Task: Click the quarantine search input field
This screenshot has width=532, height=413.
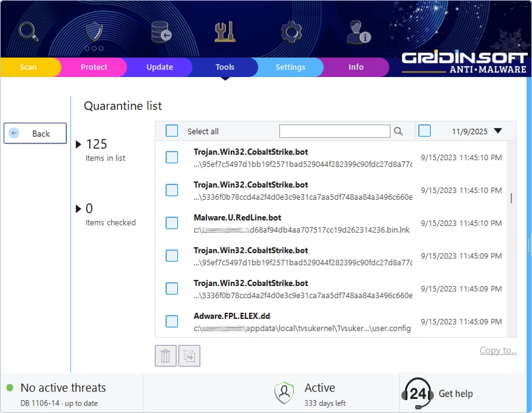Action: tap(335, 131)
